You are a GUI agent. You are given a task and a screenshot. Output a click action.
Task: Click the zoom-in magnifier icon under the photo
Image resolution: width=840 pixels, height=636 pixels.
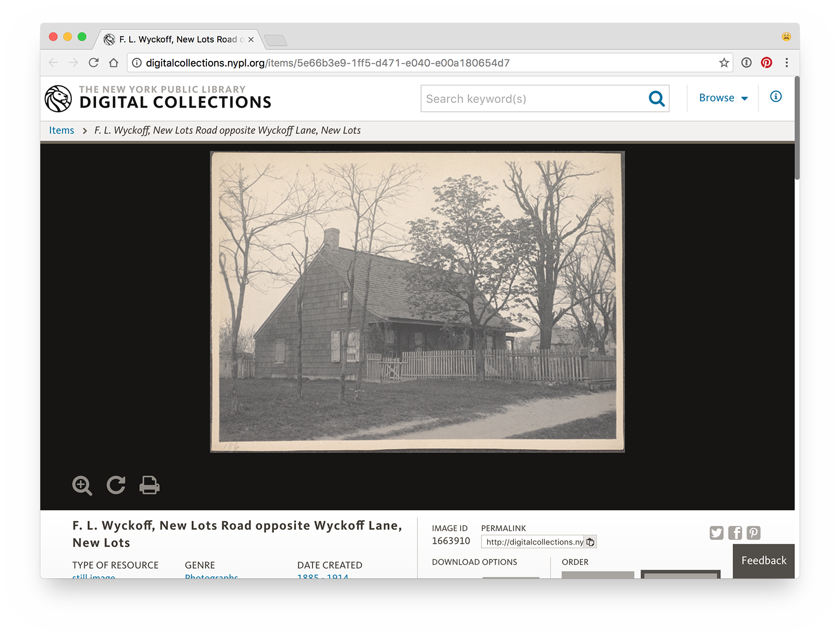pos(82,485)
